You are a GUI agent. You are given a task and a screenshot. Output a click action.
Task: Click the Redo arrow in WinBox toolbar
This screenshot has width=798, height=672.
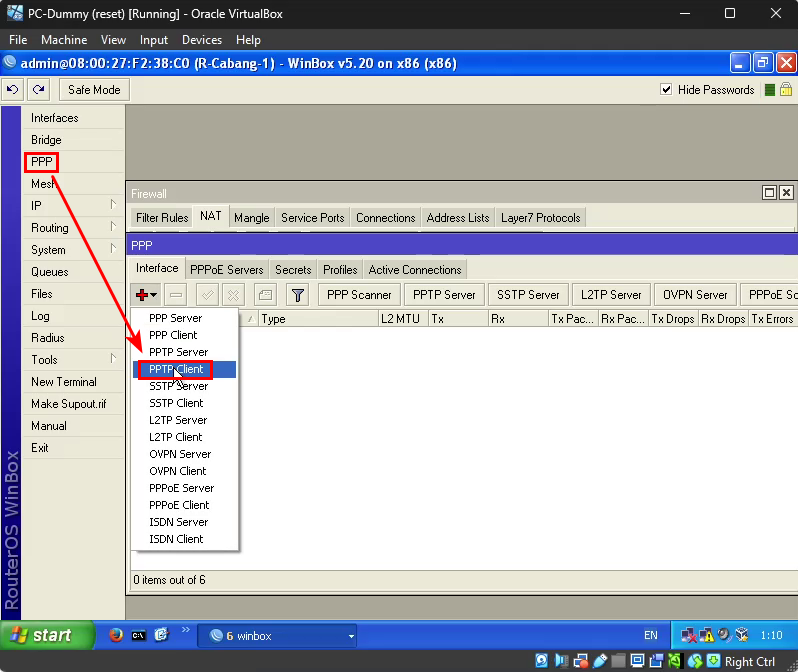tap(39, 90)
